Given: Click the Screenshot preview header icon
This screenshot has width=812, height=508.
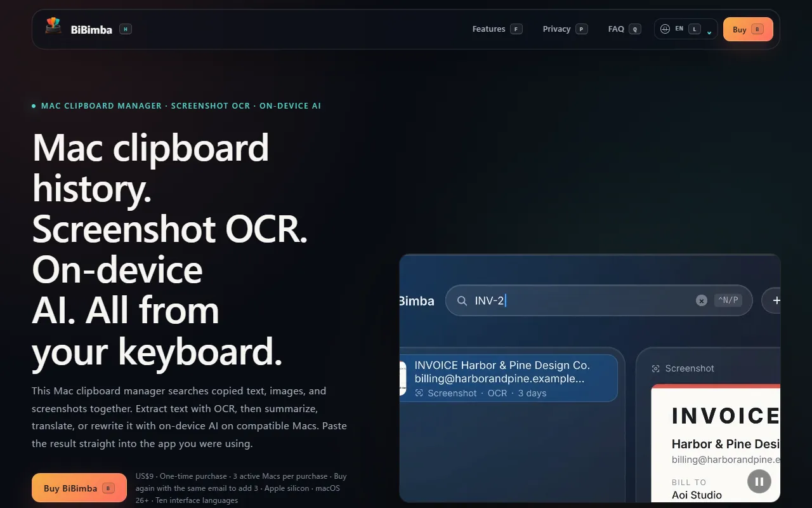Looking at the screenshot, I should pyautogui.click(x=656, y=368).
